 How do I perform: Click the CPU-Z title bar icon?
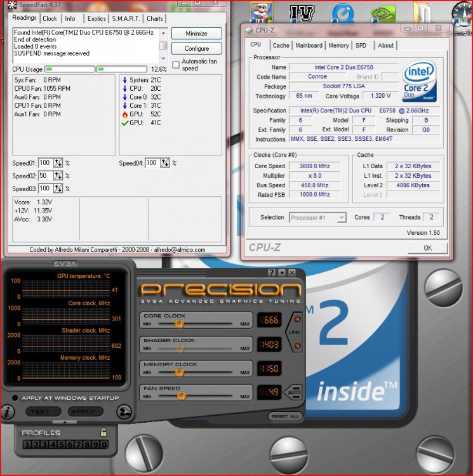click(x=249, y=30)
